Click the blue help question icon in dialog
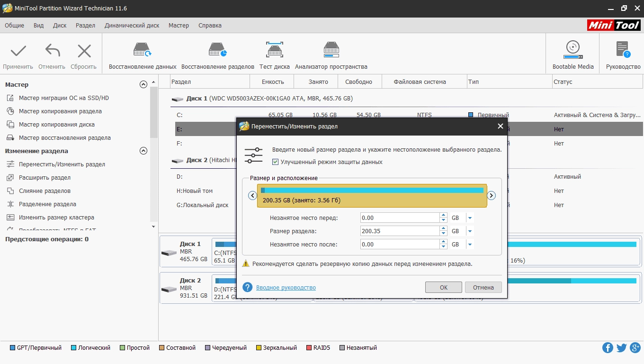 247,287
